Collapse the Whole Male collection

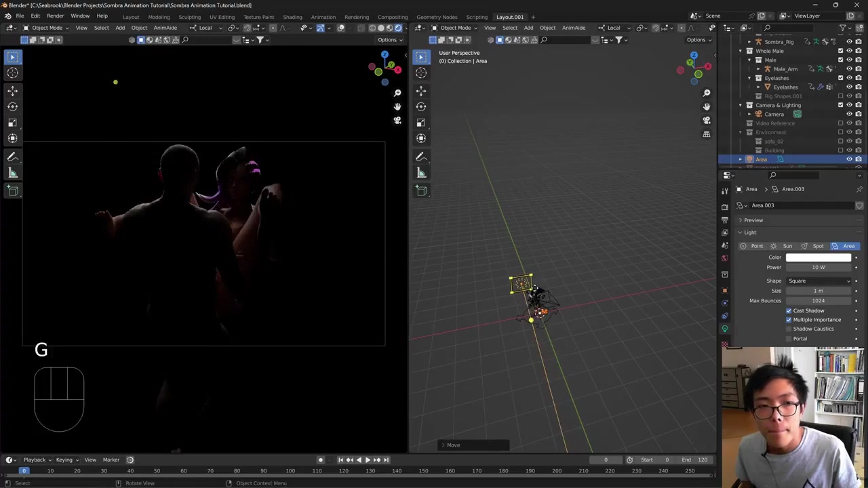[x=741, y=51]
